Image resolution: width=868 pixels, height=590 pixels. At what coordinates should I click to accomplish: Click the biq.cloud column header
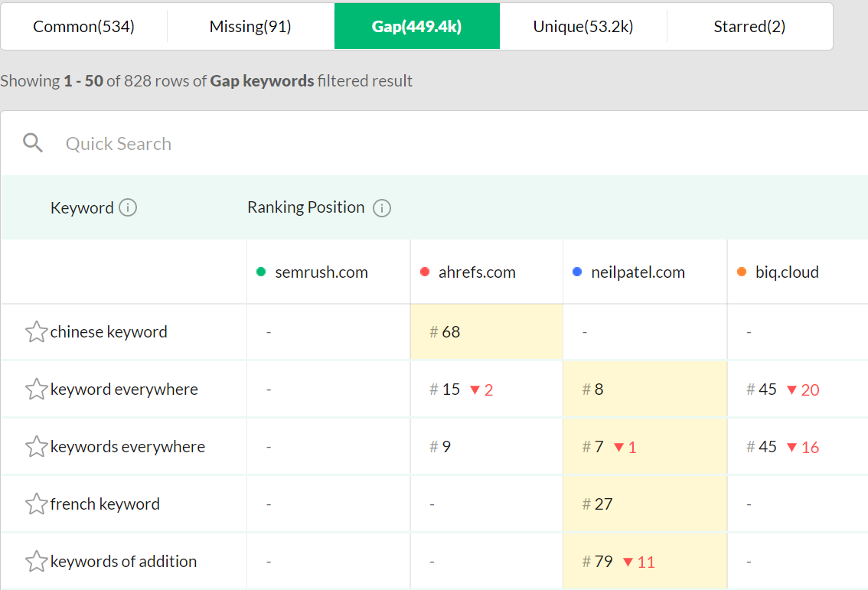pyautogui.click(x=798, y=272)
